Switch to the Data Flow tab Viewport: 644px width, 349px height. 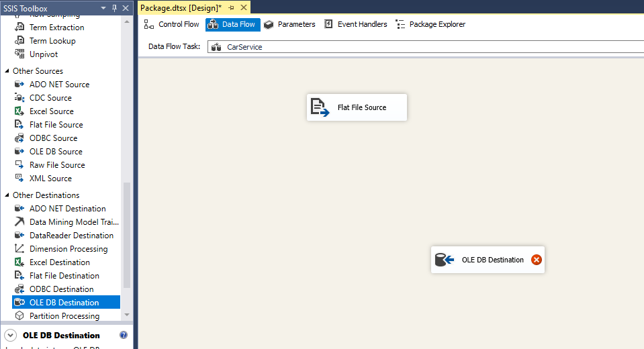232,24
